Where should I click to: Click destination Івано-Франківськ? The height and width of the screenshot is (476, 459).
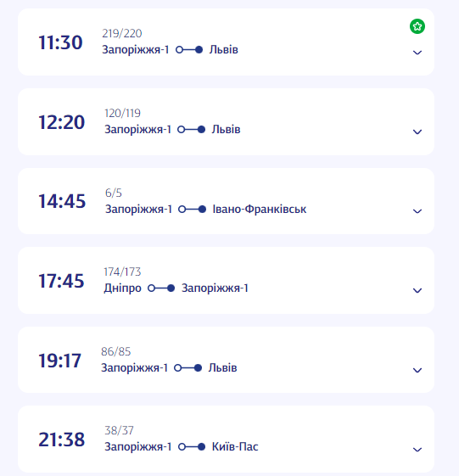click(x=260, y=210)
